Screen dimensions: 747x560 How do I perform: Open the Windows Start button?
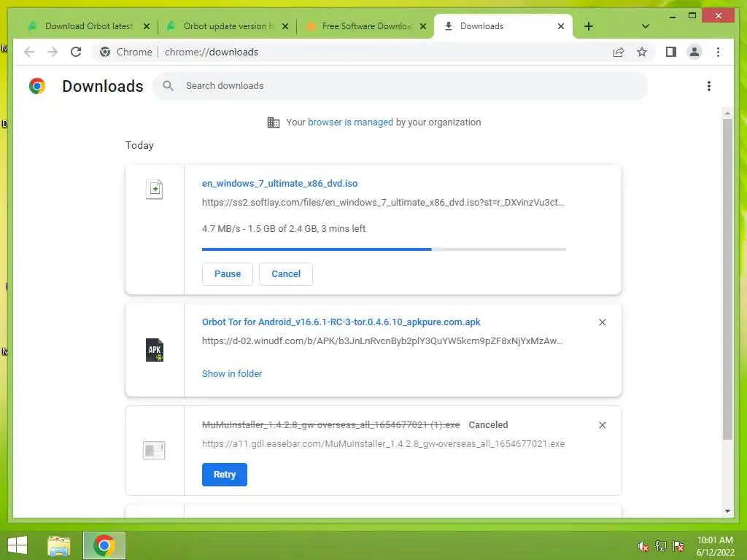[x=18, y=545]
